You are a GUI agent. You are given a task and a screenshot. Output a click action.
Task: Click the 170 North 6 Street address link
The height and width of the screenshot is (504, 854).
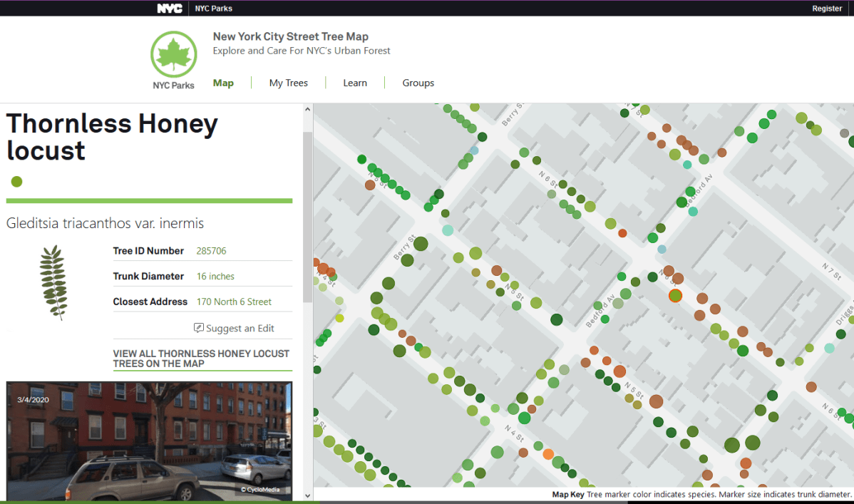[234, 302]
